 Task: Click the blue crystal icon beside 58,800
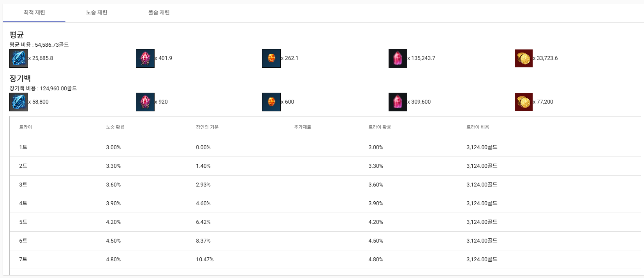[19, 102]
